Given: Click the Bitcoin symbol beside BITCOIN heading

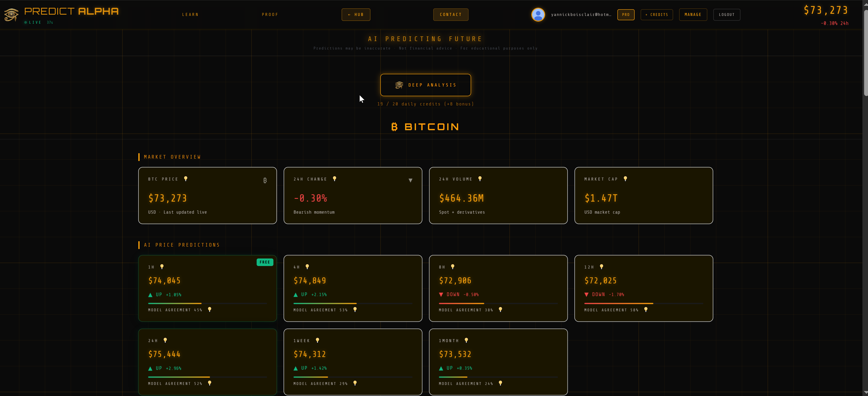Looking at the screenshot, I should coord(394,127).
